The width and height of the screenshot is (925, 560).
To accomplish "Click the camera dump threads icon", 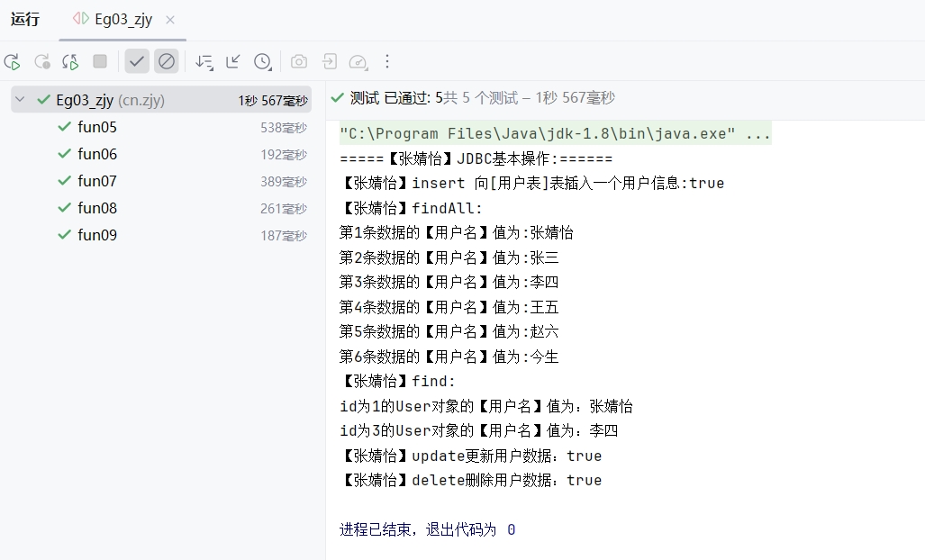I will tap(299, 61).
